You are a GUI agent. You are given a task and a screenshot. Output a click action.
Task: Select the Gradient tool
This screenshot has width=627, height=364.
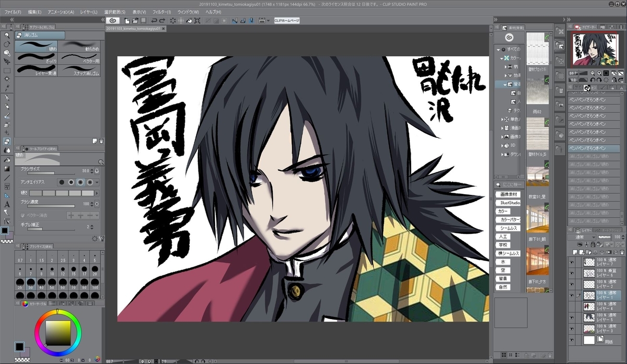(x=7, y=169)
